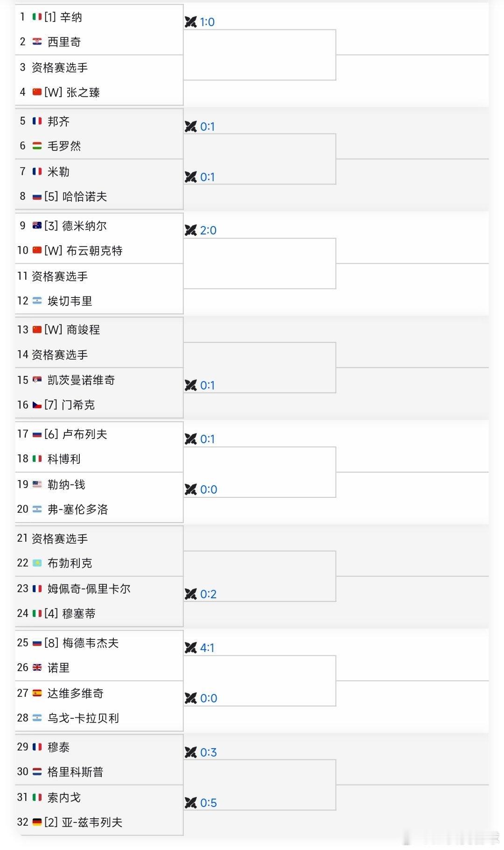Open the 4:1 head-to-head record link
The width and height of the screenshot is (504, 850).
[207, 648]
